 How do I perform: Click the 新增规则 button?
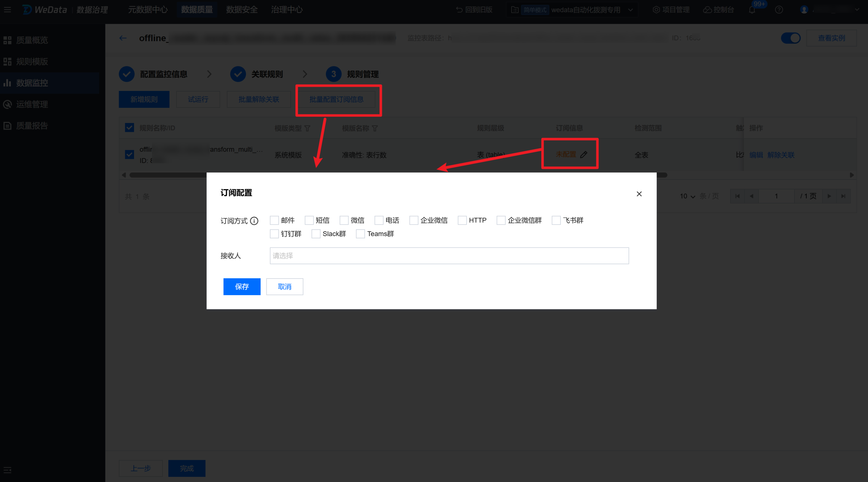144,99
